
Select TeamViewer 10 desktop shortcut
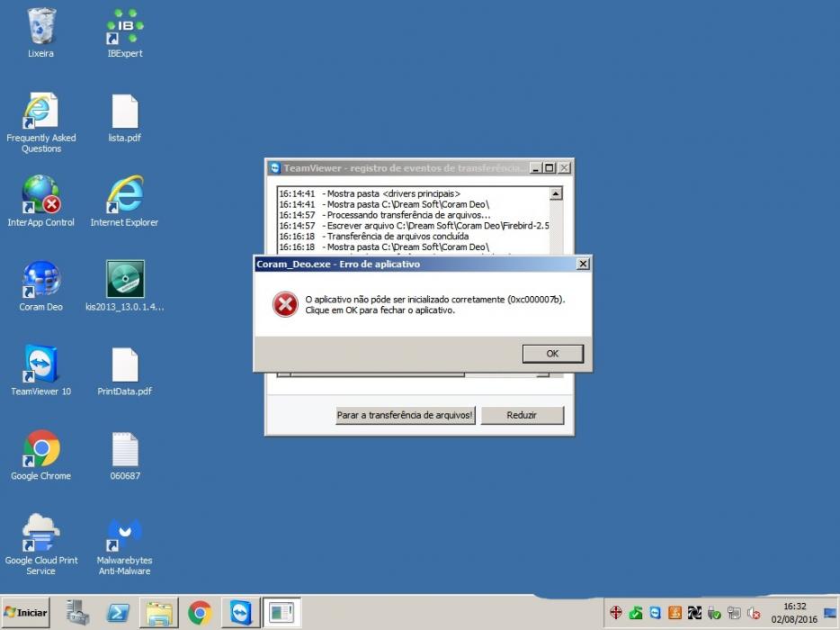[40, 370]
